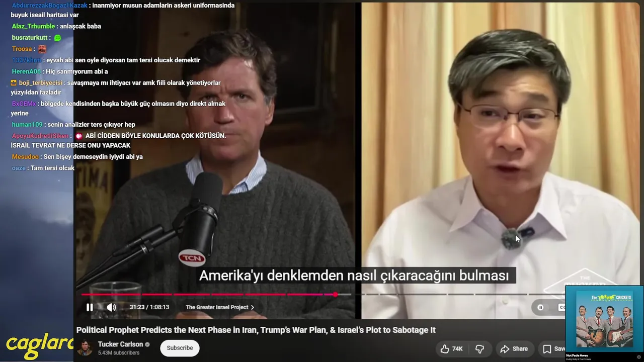The image size is (644, 362).
Task: Dislike the video with the thumbs-down icon
Action: pos(479,349)
